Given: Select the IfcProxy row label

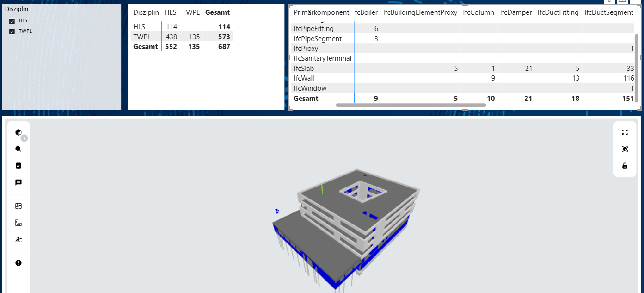Looking at the screenshot, I should [306, 49].
